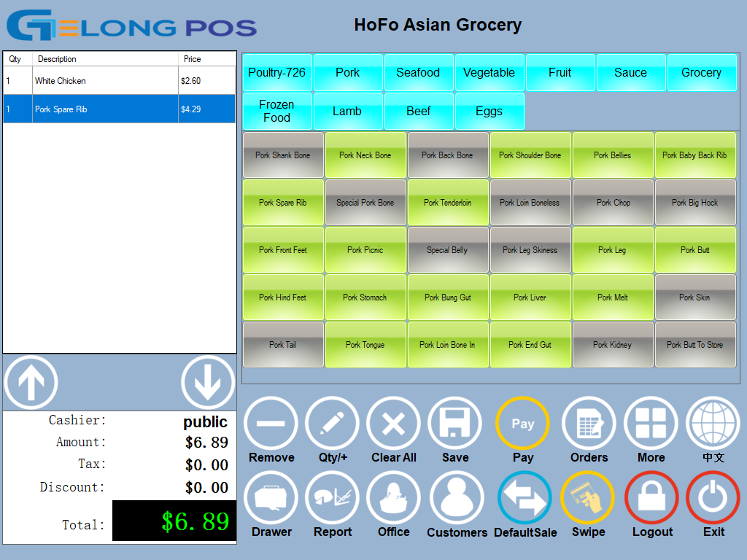
Task: Select the Frozen Food category tab
Action: [276, 112]
